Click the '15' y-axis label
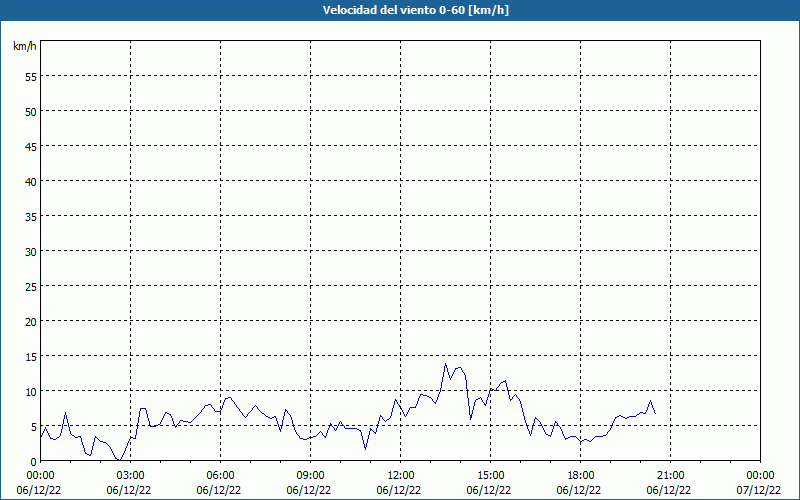This screenshot has width=800, height=500. coord(31,356)
